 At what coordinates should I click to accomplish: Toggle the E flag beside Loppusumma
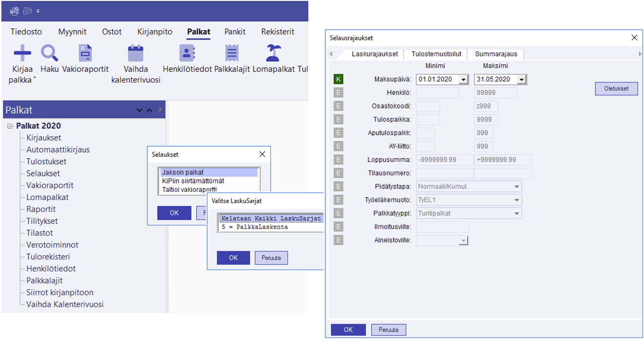point(338,160)
